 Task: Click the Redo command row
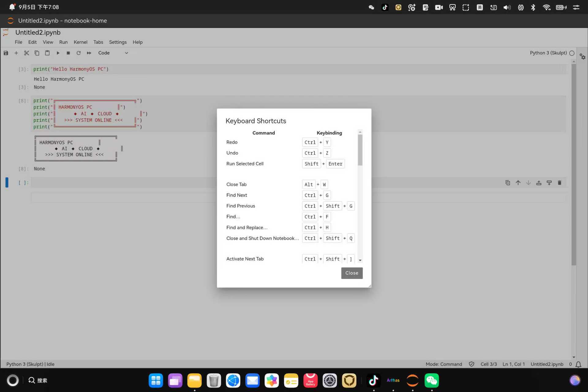click(x=290, y=142)
